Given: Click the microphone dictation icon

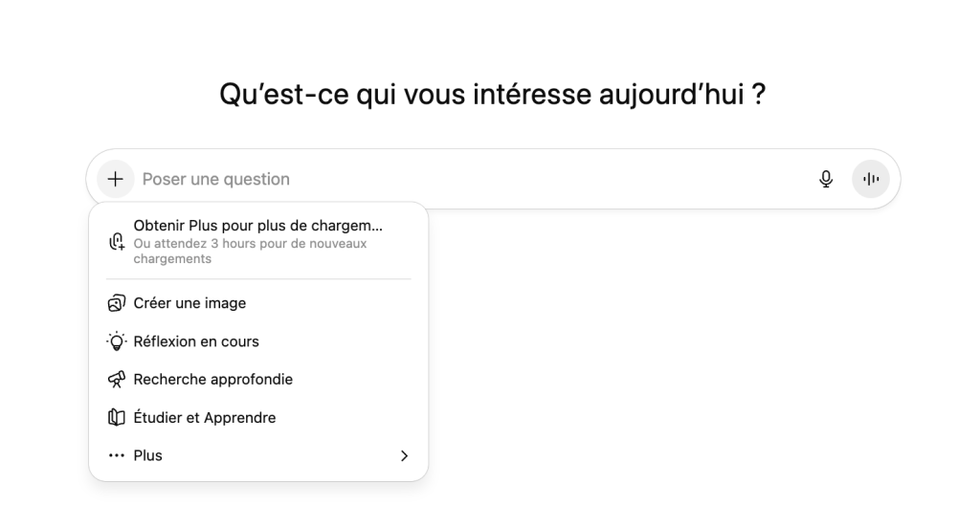Looking at the screenshot, I should 826,179.
